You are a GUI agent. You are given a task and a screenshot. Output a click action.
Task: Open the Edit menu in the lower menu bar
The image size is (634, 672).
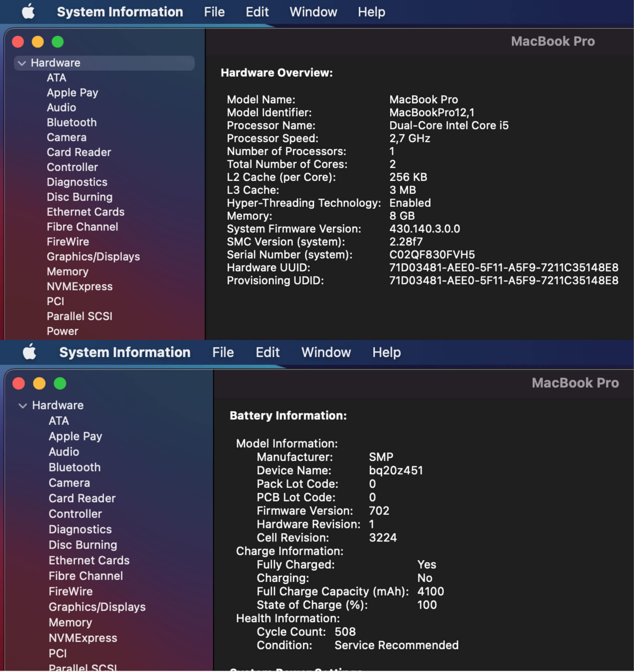click(268, 353)
